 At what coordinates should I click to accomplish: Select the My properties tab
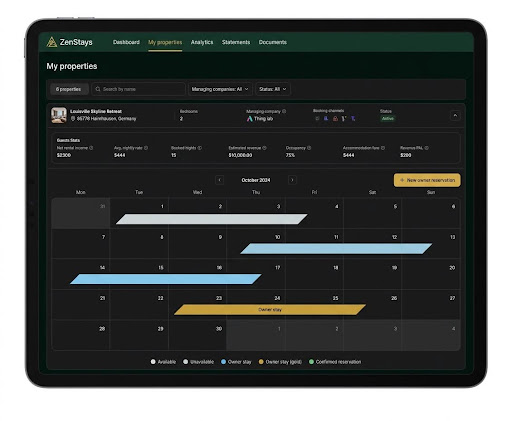click(165, 42)
